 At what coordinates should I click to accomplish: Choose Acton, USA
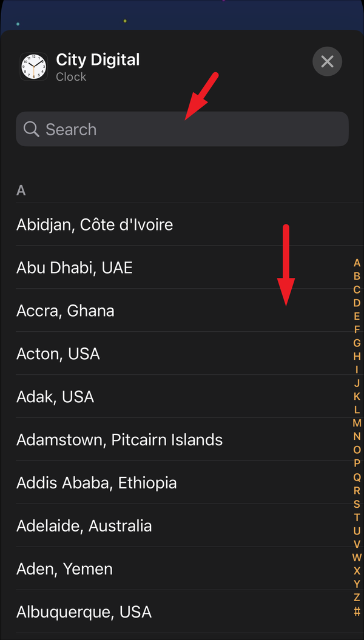(x=58, y=354)
